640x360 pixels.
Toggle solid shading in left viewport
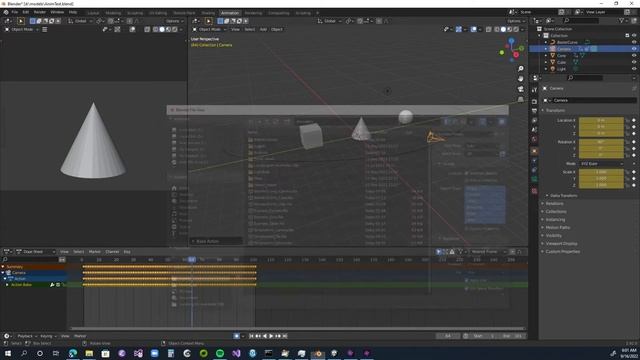point(162,29)
